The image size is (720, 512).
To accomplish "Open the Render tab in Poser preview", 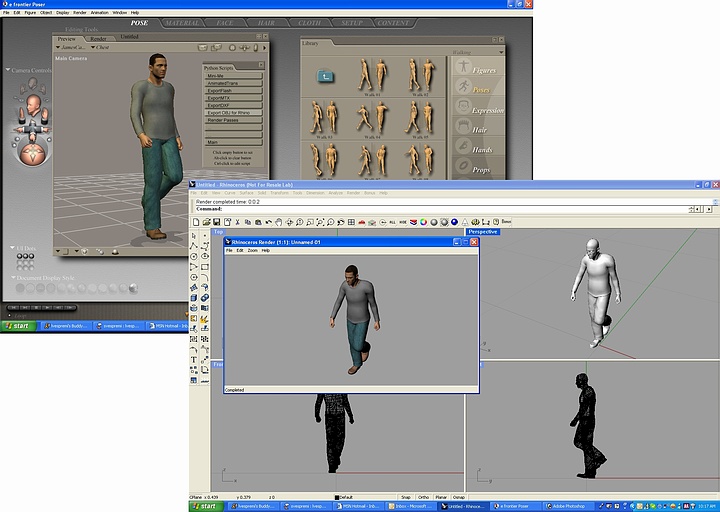I will 98,39.
